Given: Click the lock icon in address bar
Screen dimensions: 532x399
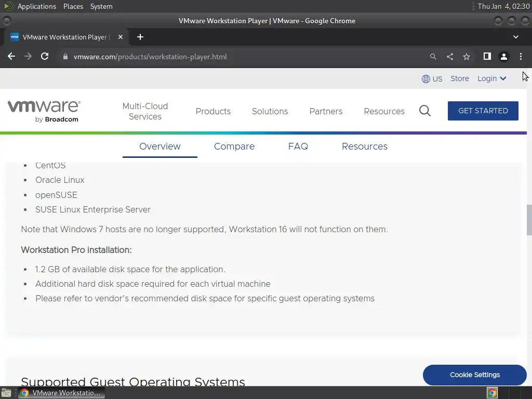Looking at the screenshot, I should coord(65,57).
